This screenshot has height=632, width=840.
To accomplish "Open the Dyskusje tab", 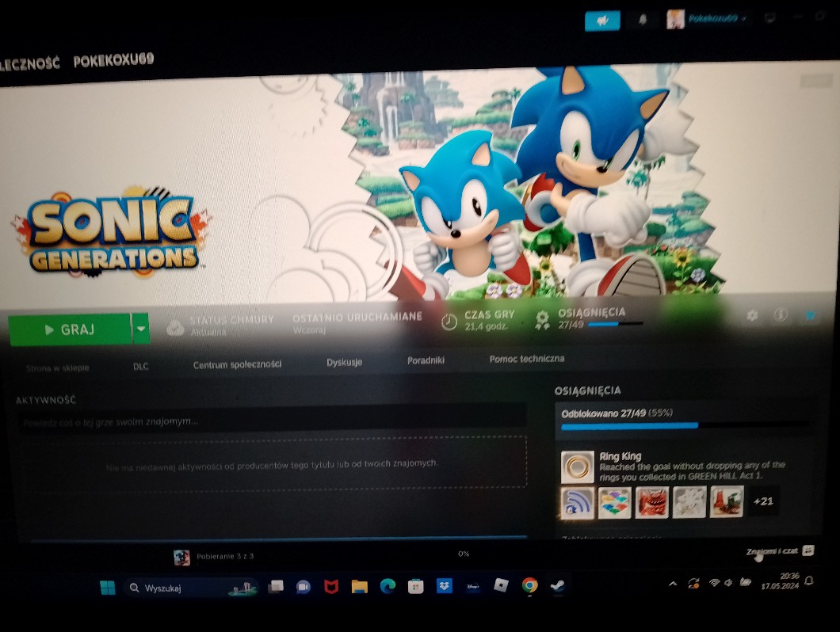I will pyautogui.click(x=344, y=362).
